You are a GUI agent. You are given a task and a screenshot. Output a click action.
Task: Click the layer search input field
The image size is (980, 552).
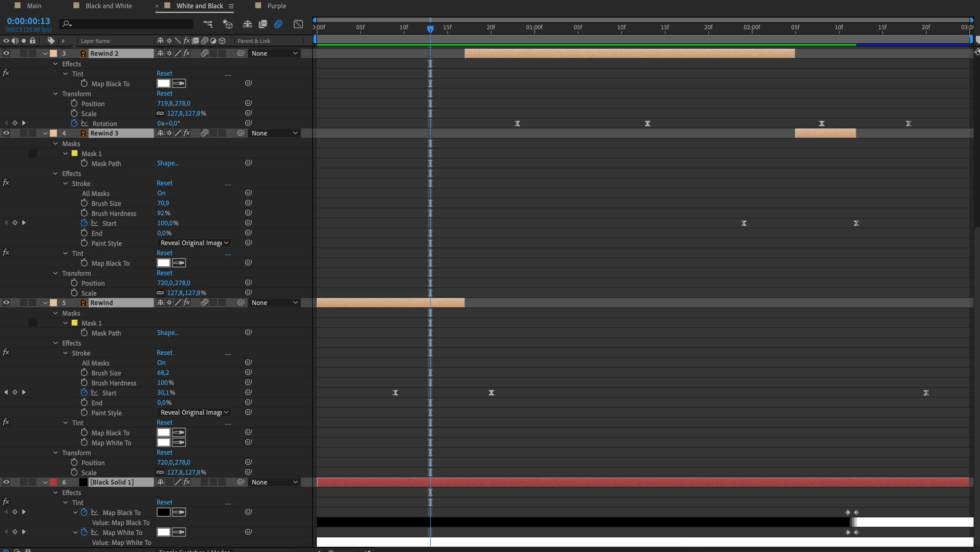129,24
